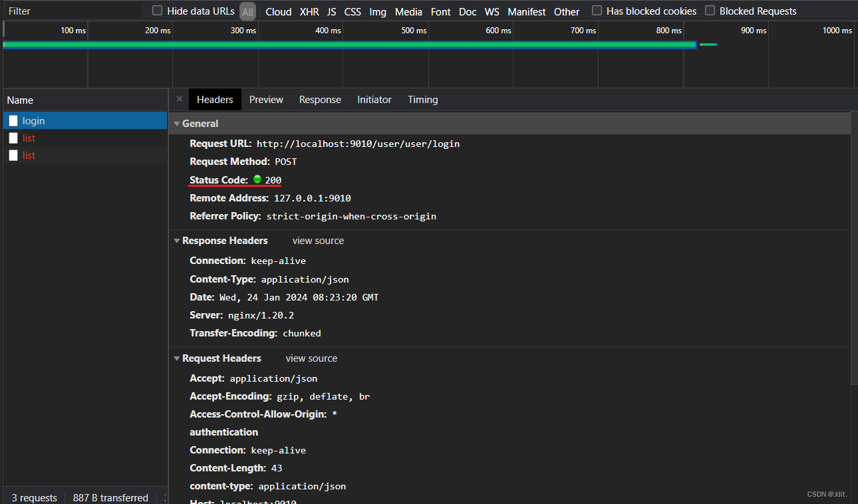Click the strict-origin-when-cross-origin referrer policy value

point(351,216)
